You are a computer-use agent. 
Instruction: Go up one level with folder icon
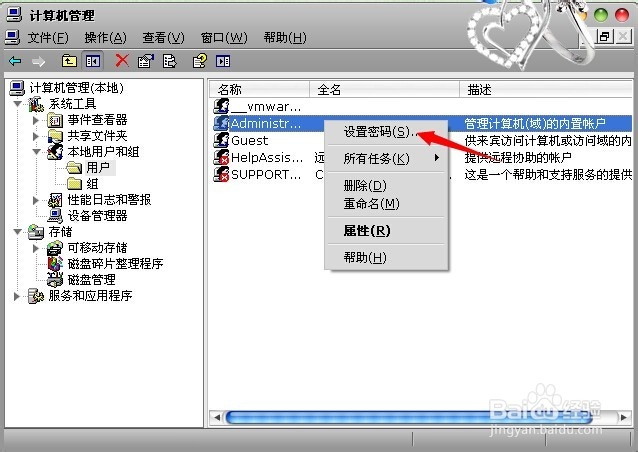69,61
